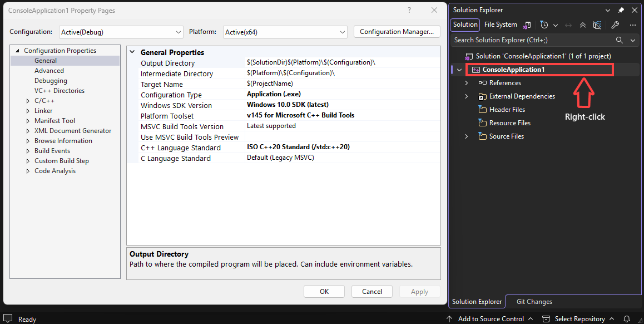Screen dimensions: 644x324
Task: Open the three-dots overflow menu in Solution Explorer
Action: (x=633, y=25)
